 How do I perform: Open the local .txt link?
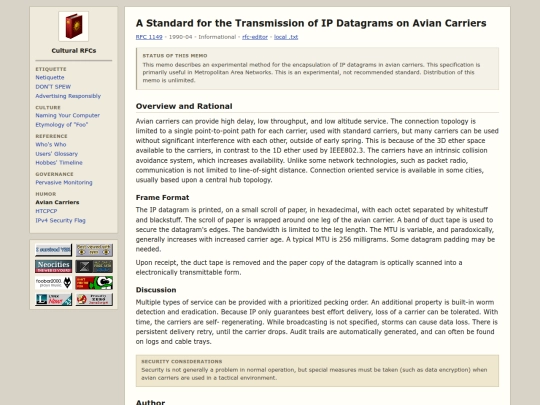click(286, 37)
